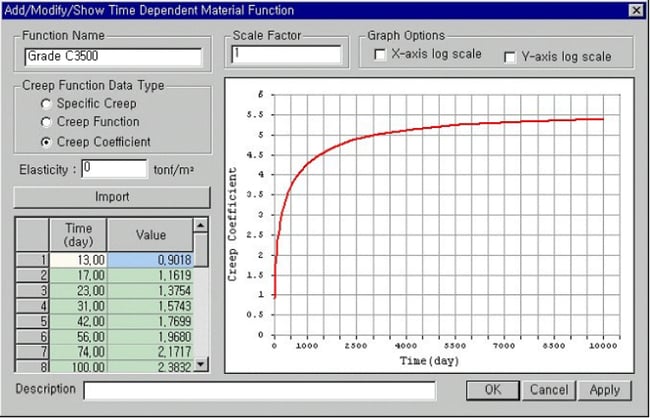
Task: Click time cell 13,00
Action: (x=78, y=260)
